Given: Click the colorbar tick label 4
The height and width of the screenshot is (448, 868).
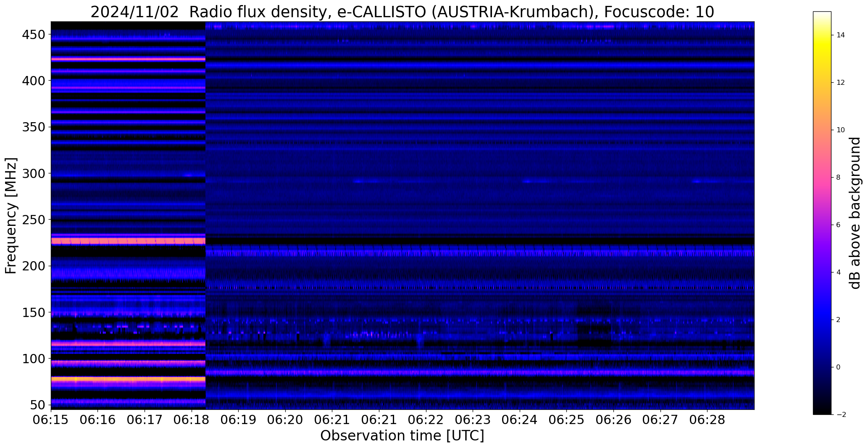Looking at the screenshot, I should pos(839,272).
